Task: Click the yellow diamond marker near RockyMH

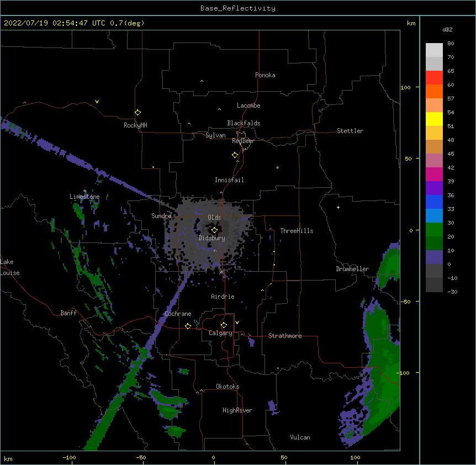Action: click(x=137, y=113)
